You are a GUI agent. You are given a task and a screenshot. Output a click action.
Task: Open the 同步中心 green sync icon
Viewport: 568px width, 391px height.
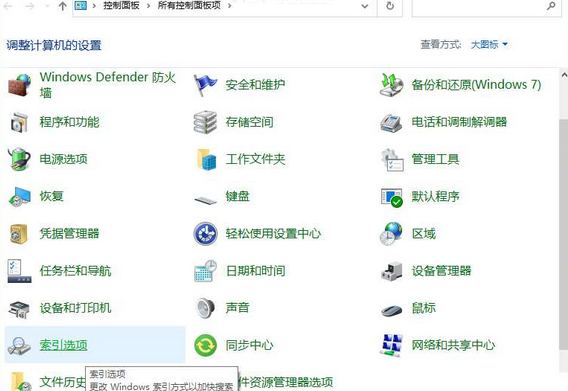[205, 345]
